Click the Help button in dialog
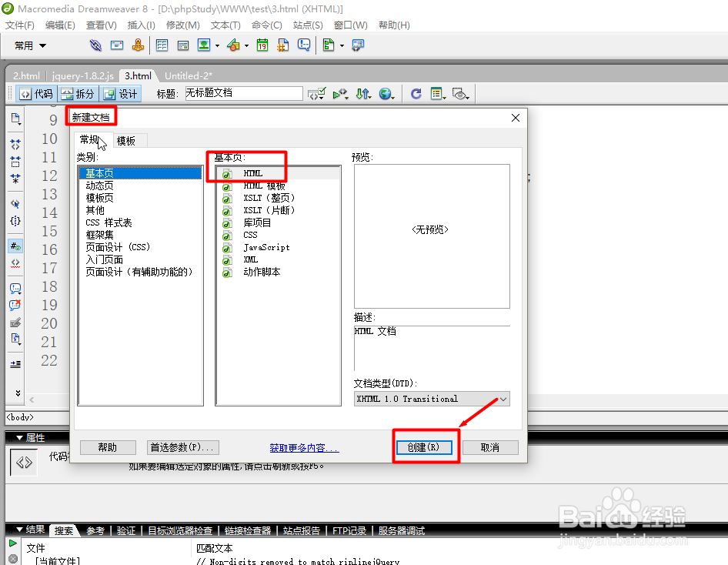This screenshot has width=728, height=565. click(108, 447)
